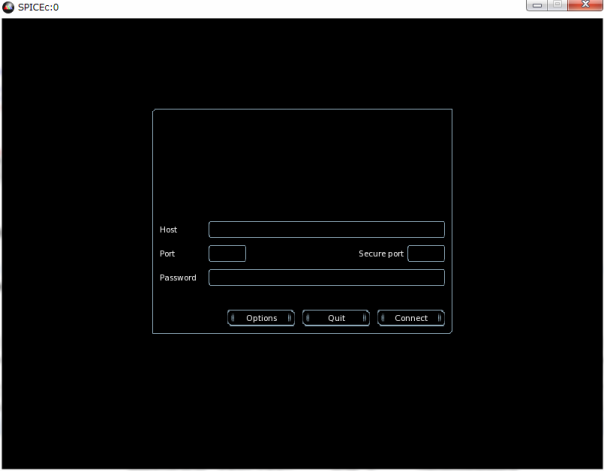Click the empty banner area above Host
This screenshot has height=471, width=604.
pos(302,162)
